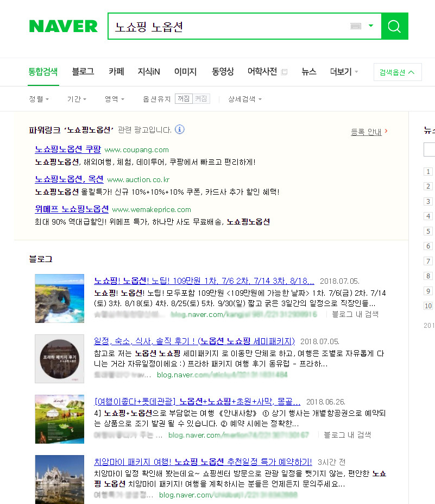The image size is (435, 504).
Task: Select rank number 7 in side list
Action: pos(428,261)
